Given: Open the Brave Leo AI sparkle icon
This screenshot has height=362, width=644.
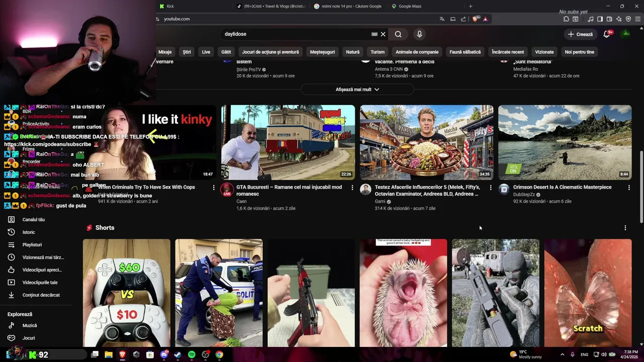Looking at the screenshot, I should point(619,19).
